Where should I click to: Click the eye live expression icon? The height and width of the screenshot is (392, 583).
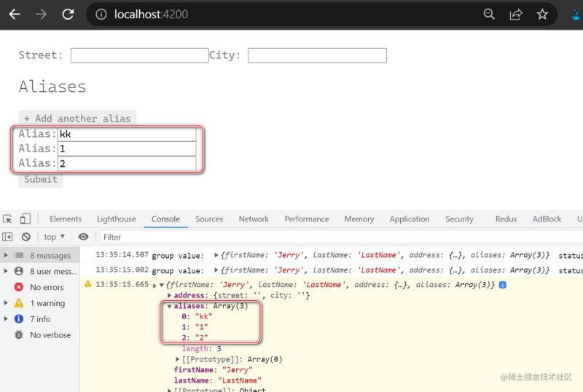tap(84, 237)
